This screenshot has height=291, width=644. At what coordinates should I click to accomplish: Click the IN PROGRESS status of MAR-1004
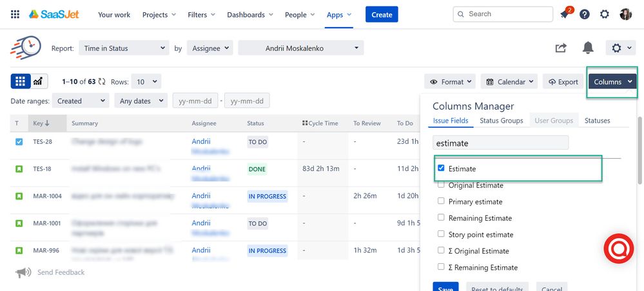click(x=267, y=196)
